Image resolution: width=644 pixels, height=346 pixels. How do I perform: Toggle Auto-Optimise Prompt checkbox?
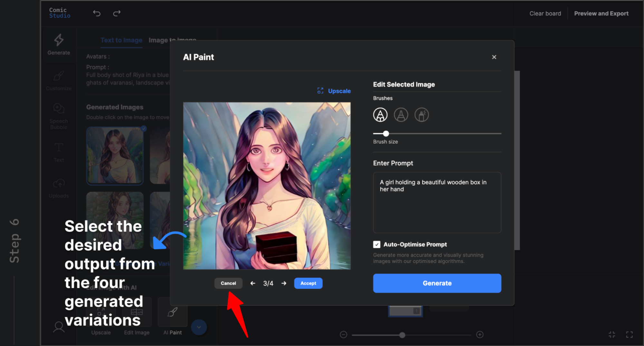click(x=377, y=244)
